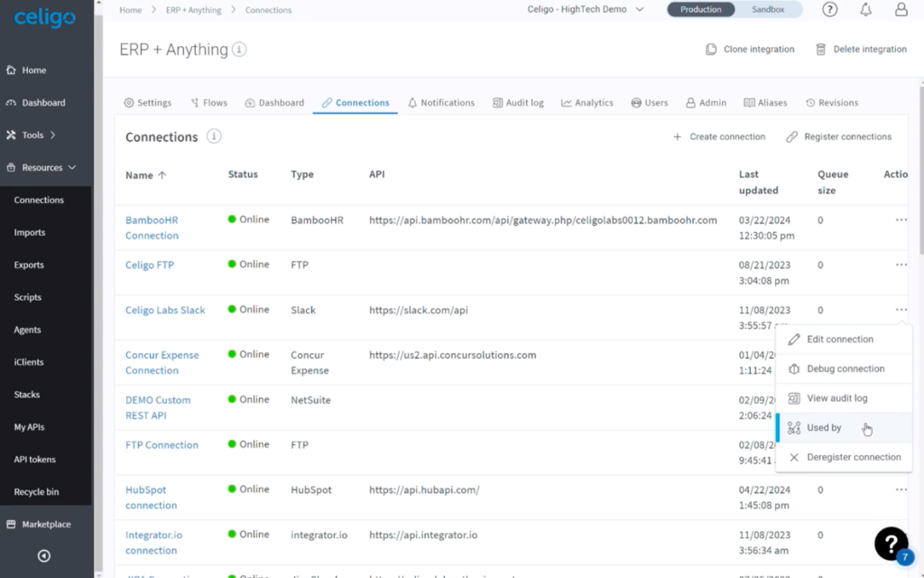The image size is (924, 578).
Task: Open actions menu for Celigo FTP row
Action: (x=901, y=265)
